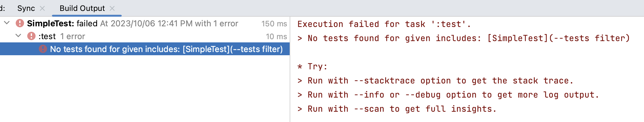Click the red error icon beside SimpleTest

pos(20,23)
